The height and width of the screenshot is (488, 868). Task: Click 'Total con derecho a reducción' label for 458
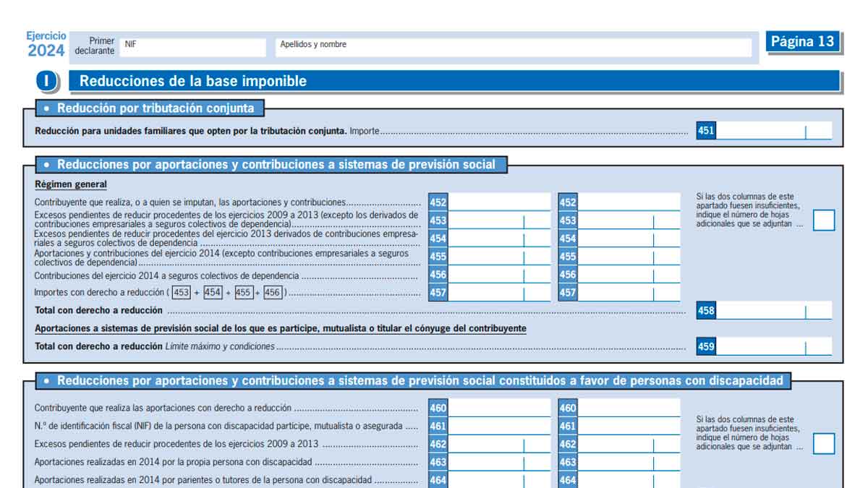[x=98, y=311]
